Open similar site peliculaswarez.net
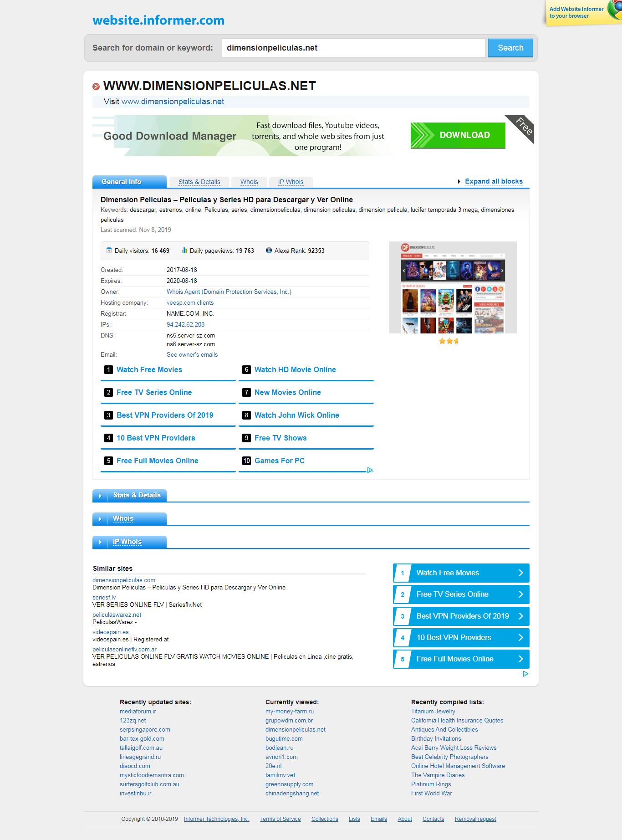The height and width of the screenshot is (840, 622). pyautogui.click(x=117, y=615)
